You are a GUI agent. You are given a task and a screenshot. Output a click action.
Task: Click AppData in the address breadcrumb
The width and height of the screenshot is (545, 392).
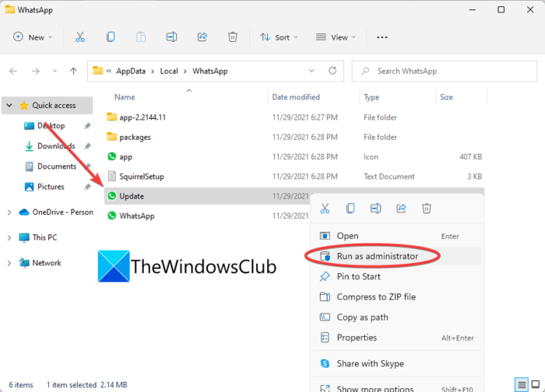point(131,72)
